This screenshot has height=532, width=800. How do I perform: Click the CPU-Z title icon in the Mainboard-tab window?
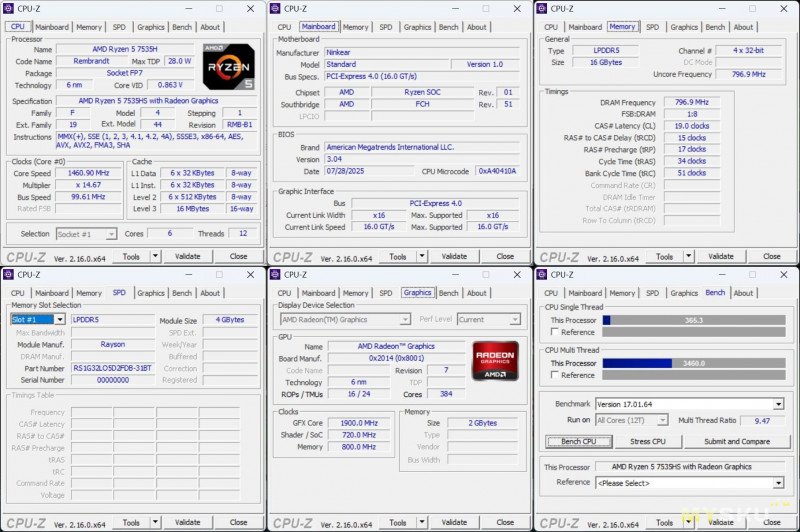pyautogui.click(x=275, y=9)
